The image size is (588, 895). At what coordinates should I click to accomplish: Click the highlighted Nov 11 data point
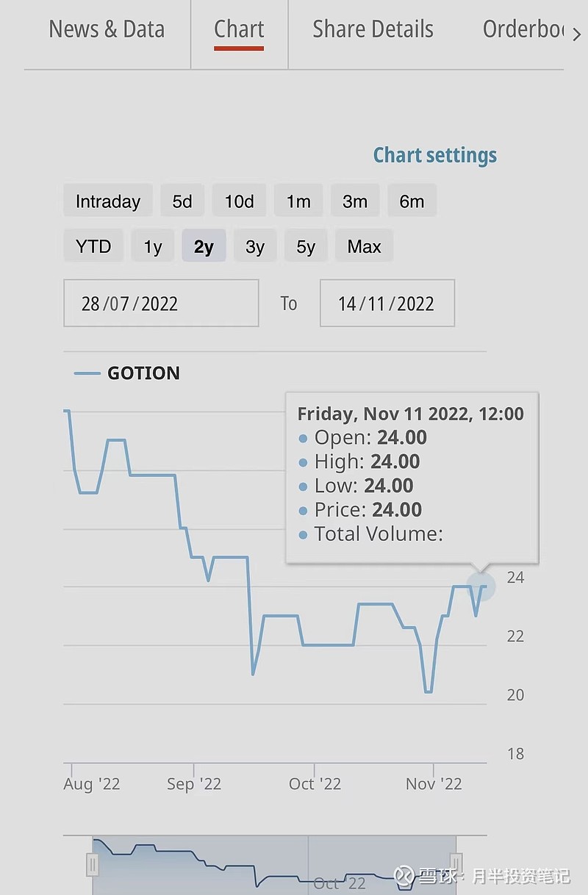pos(481,586)
